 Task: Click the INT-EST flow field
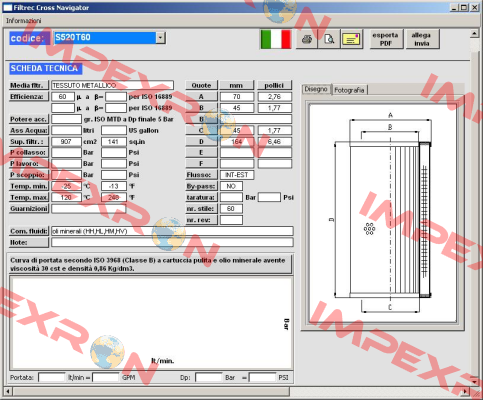click(x=237, y=175)
